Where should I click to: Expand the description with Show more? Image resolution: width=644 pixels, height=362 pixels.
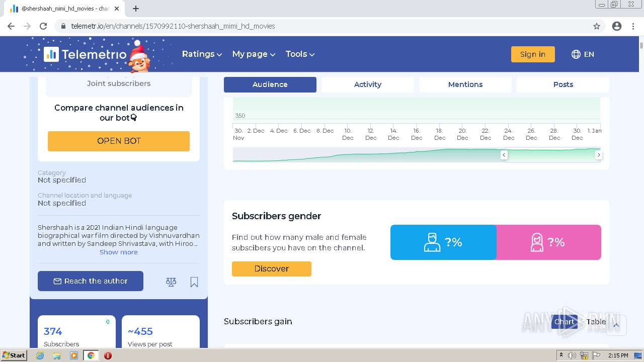click(x=119, y=252)
